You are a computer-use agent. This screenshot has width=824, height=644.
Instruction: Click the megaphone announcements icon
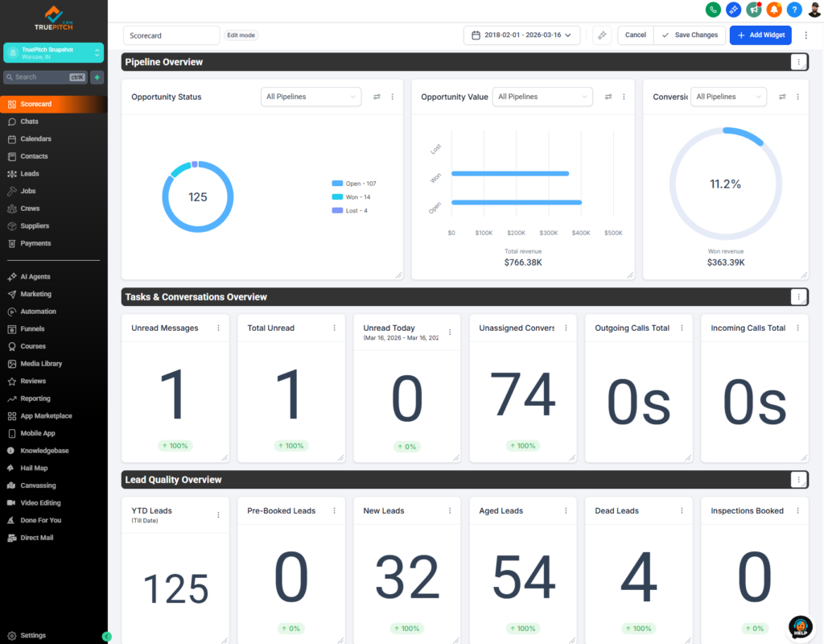753,10
